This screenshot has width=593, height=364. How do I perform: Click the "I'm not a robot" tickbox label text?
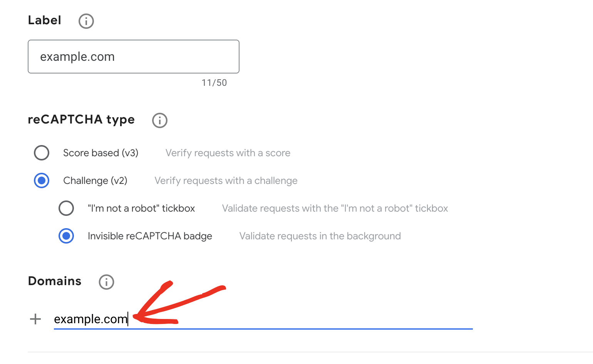click(141, 208)
